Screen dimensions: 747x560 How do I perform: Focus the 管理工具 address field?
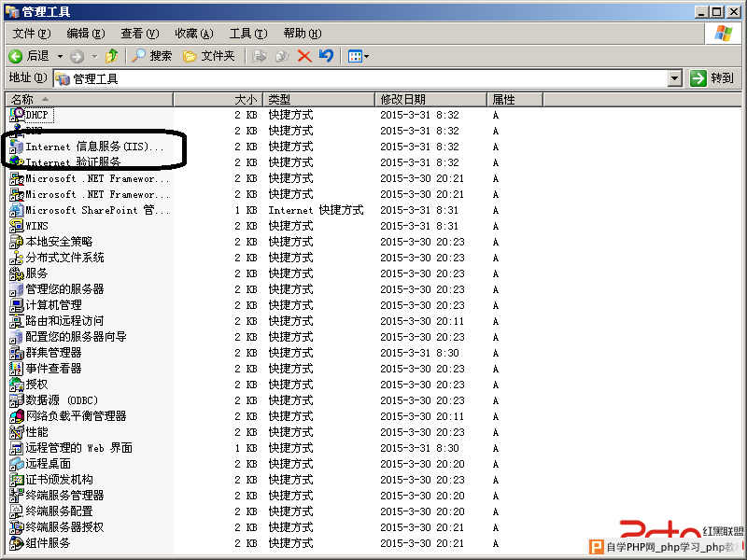click(361, 78)
